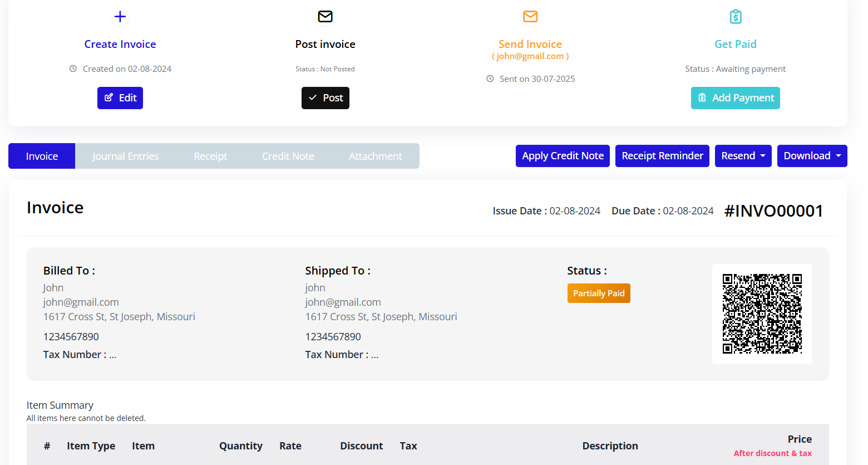Expand the Download dropdown
The image size is (868, 465).
[x=812, y=155]
